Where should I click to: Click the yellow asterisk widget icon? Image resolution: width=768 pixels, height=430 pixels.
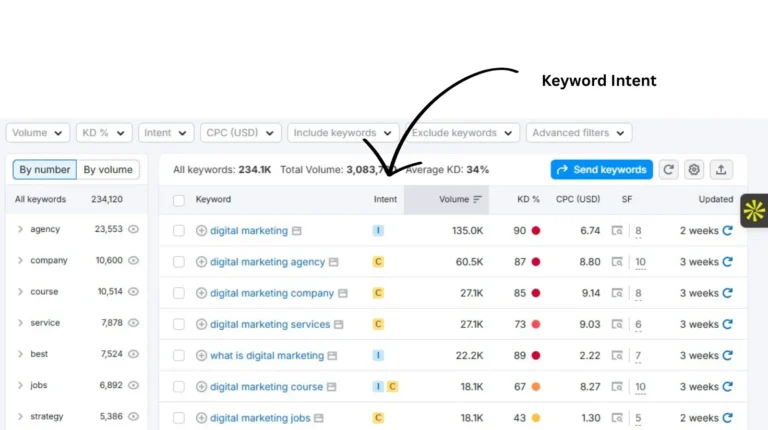pos(754,211)
